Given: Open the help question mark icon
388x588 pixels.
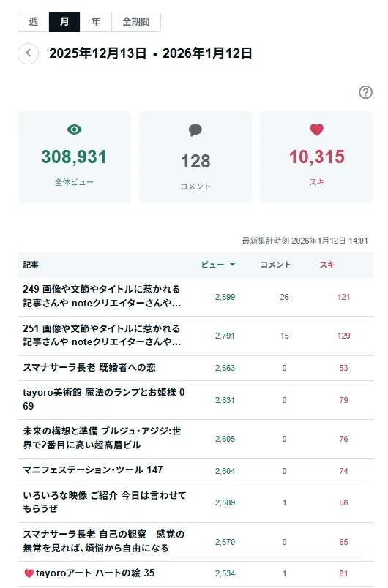Looking at the screenshot, I should pyautogui.click(x=365, y=92).
